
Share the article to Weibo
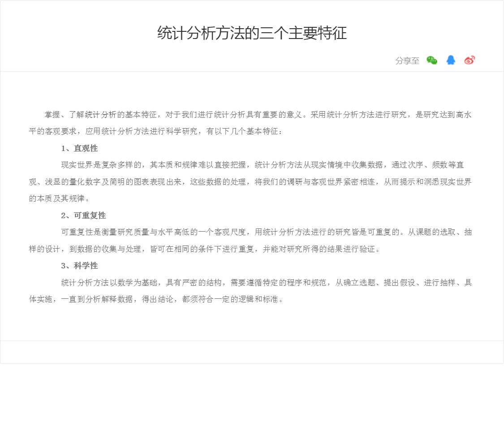[x=470, y=60]
